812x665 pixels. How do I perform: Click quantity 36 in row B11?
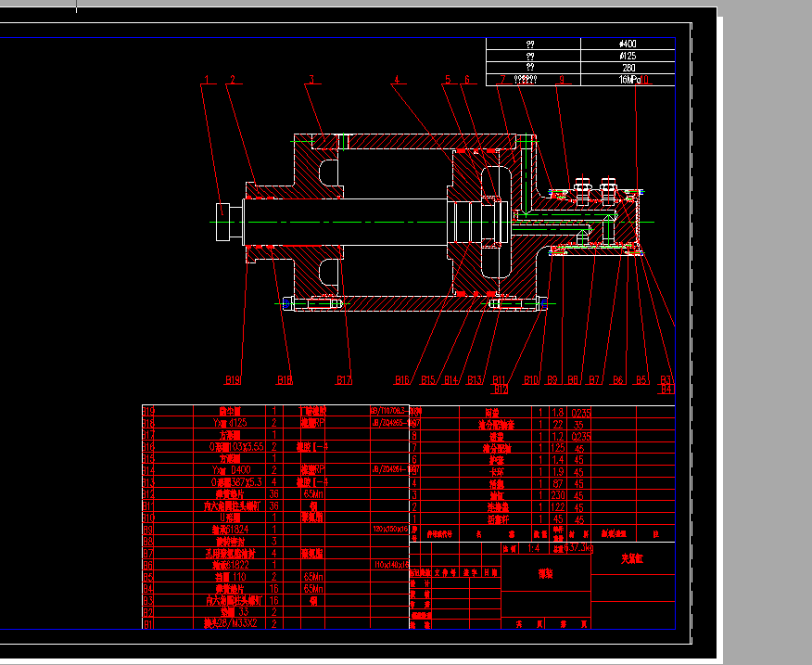pyautogui.click(x=274, y=505)
